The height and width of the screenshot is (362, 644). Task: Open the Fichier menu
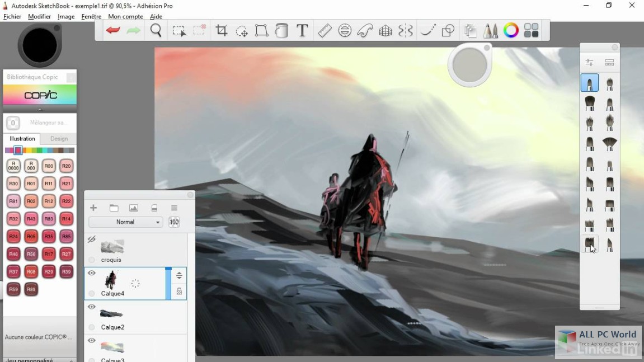pyautogui.click(x=12, y=16)
